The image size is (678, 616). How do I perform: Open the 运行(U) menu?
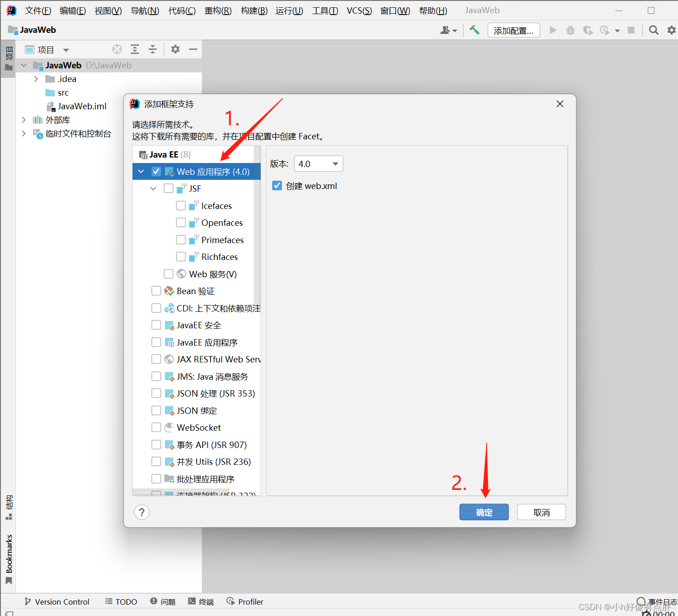[x=289, y=10]
